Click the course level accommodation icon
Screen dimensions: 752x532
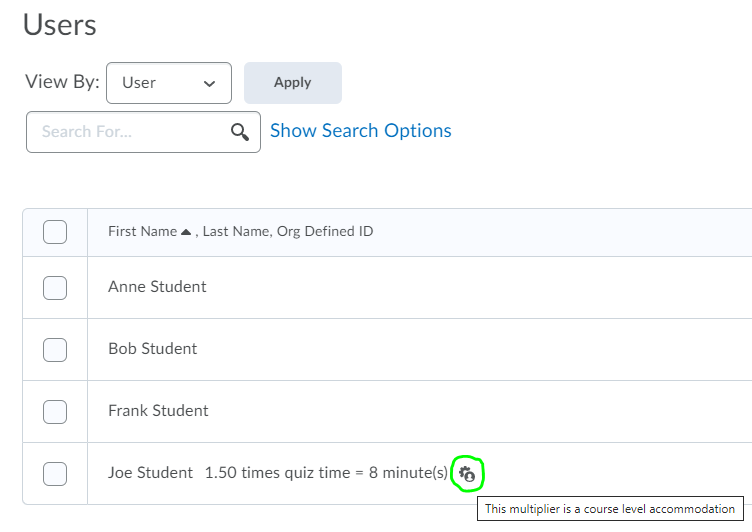(x=467, y=474)
